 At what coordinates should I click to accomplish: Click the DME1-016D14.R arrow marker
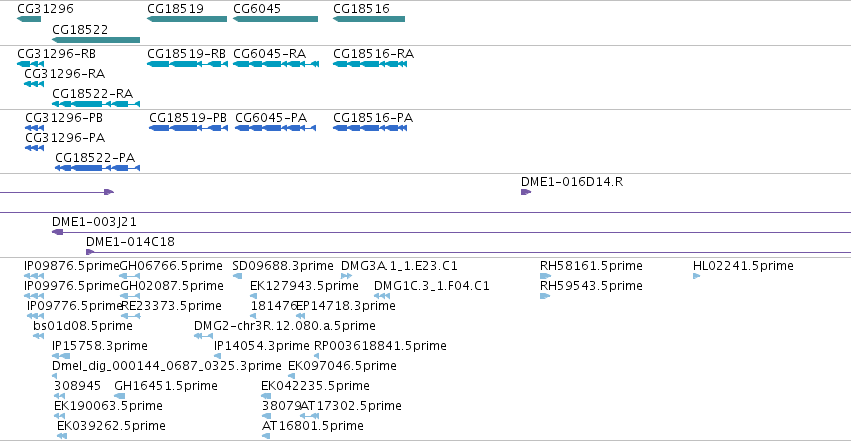point(526,192)
